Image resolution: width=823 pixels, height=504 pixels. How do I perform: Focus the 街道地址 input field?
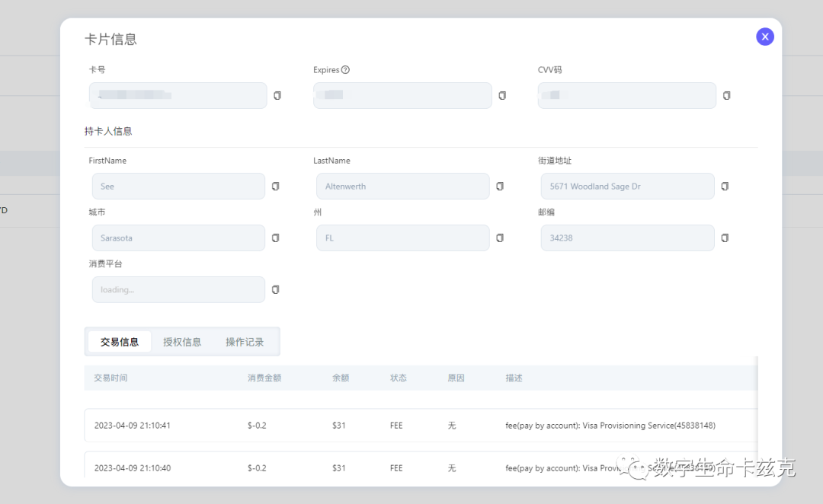pyautogui.click(x=628, y=187)
